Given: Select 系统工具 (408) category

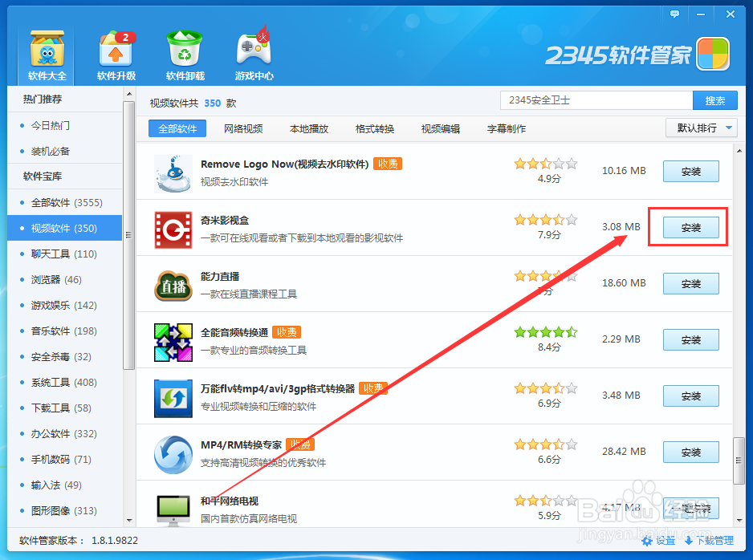Looking at the screenshot, I should click(x=65, y=382).
